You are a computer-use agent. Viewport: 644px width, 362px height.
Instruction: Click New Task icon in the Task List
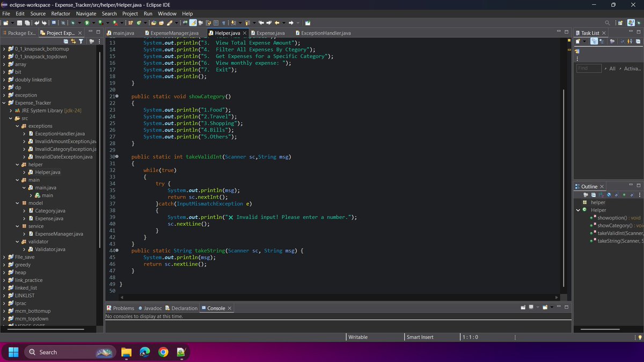point(577,41)
